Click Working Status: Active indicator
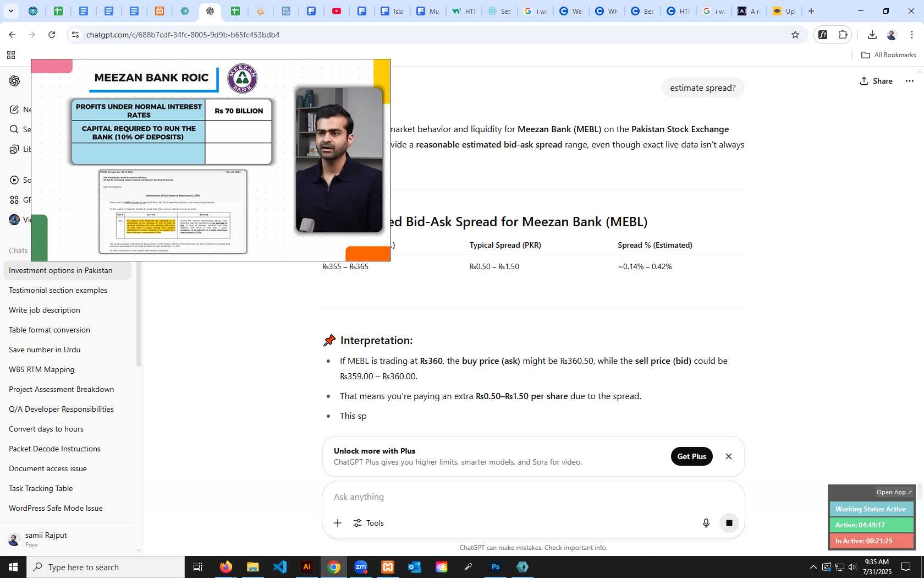 click(x=871, y=509)
